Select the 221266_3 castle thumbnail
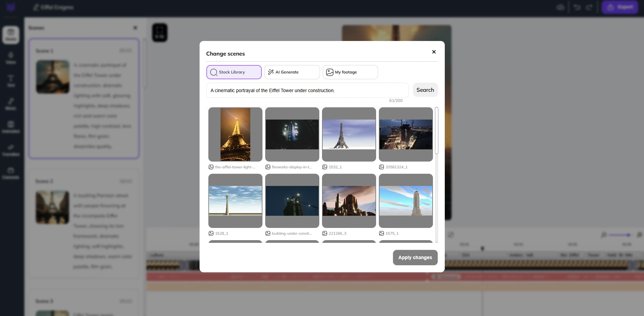This screenshot has height=316, width=644. [x=349, y=201]
